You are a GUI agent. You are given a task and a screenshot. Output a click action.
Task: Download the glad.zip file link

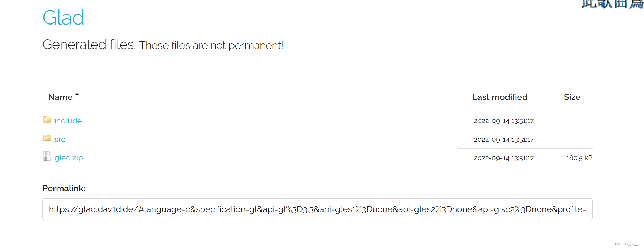(x=69, y=158)
